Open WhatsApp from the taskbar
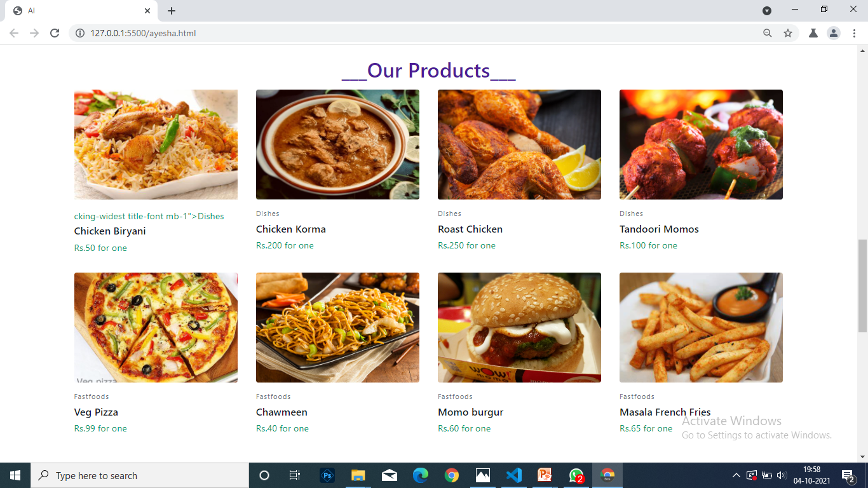Screen dimensions: 868x488 point(576,475)
